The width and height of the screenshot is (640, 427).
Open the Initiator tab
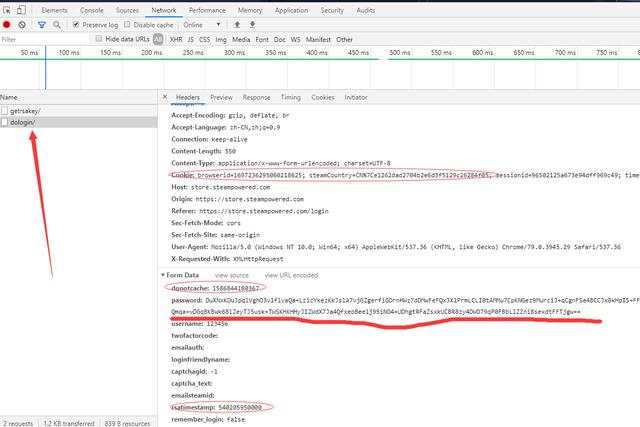[356, 97]
